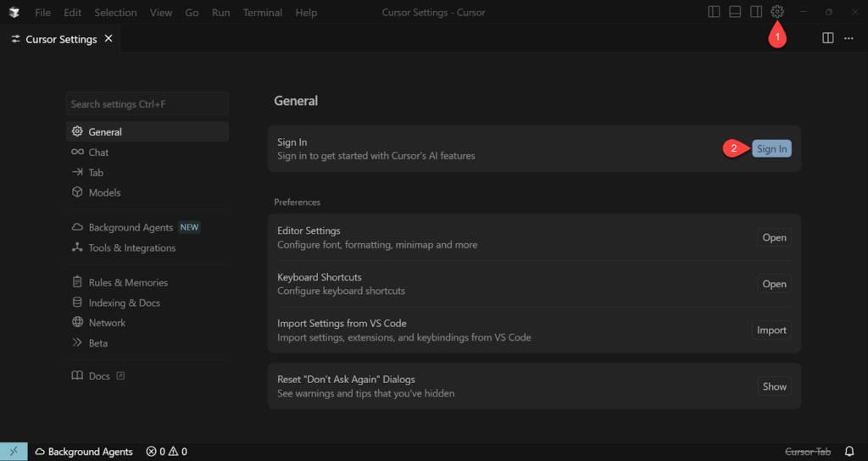Screen dimensions: 868x461
Task: Close the Cursor Settings tab
Action: click(x=108, y=38)
